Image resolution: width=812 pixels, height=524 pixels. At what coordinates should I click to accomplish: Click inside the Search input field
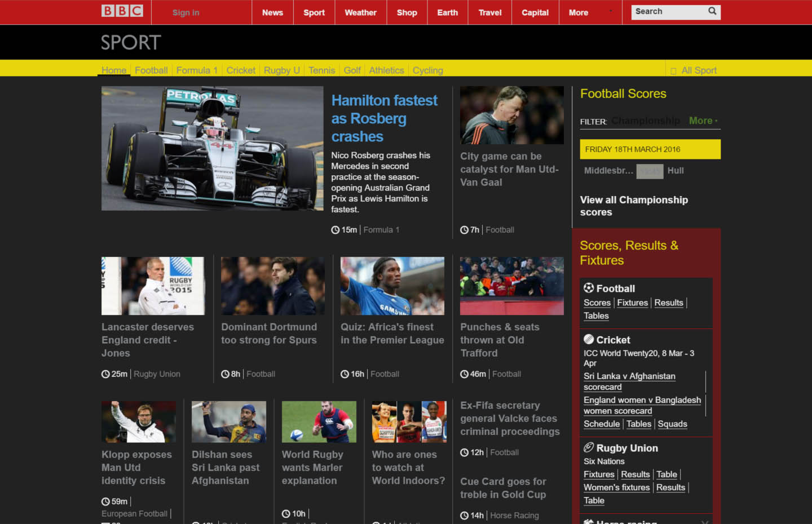665,11
